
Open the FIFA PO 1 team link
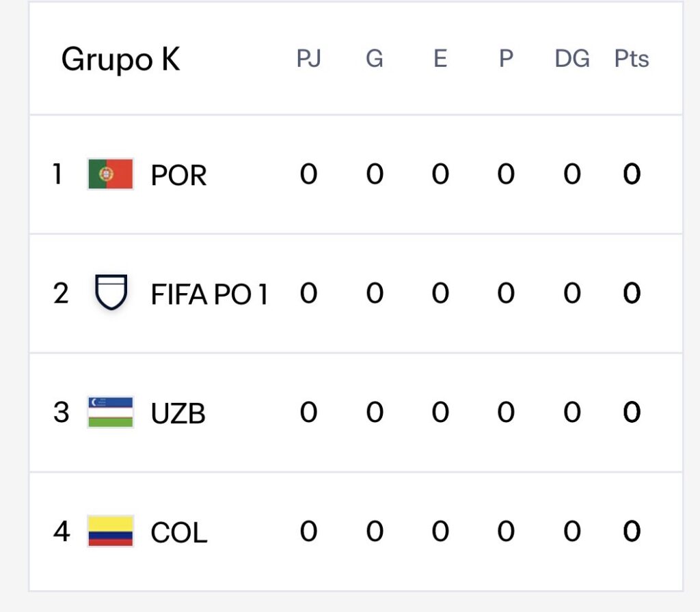[209, 294]
